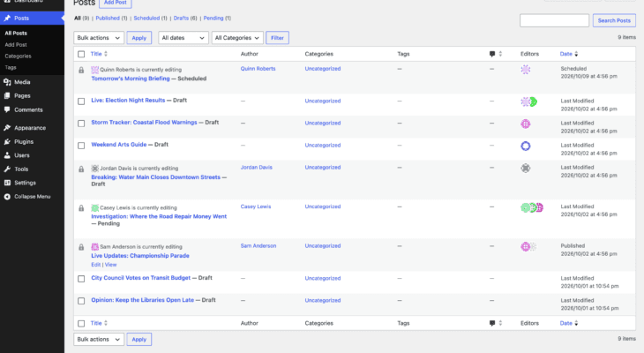Click Quinn Roberts avatar beside currently editing notice
The width and height of the screenshot is (644, 353).
tap(95, 70)
